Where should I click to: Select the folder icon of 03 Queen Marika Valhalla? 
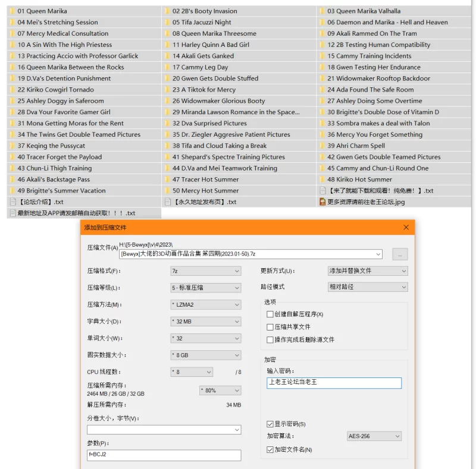(x=322, y=11)
